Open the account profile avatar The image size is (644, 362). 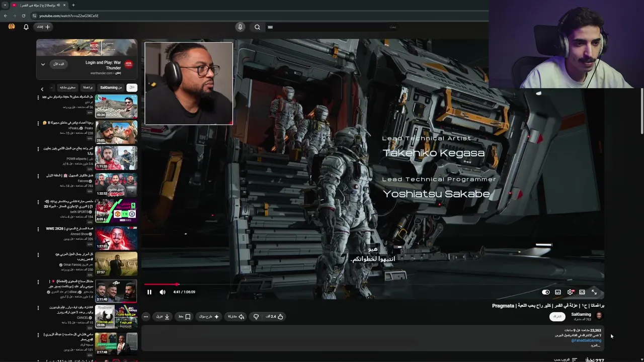pyautogui.click(x=12, y=27)
